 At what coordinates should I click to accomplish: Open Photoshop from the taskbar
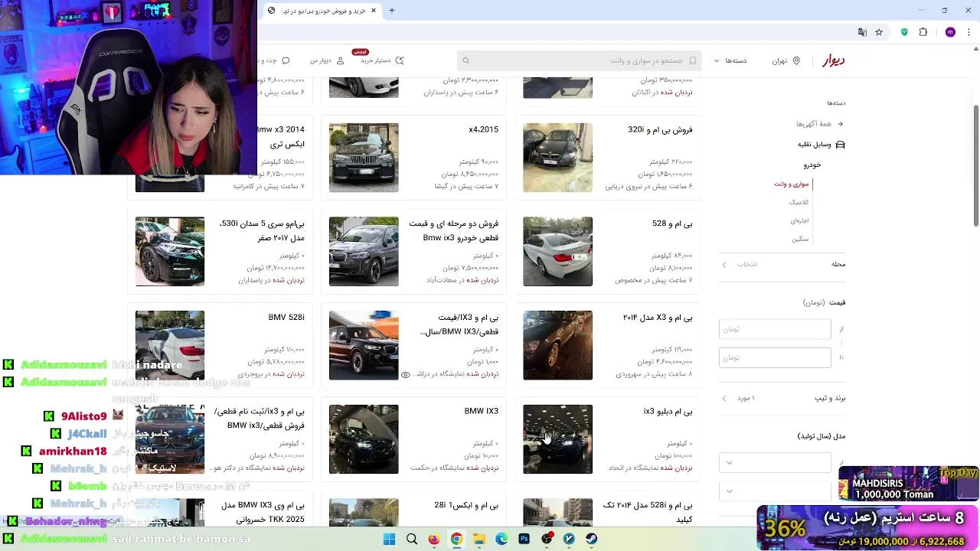click(524, 539)
